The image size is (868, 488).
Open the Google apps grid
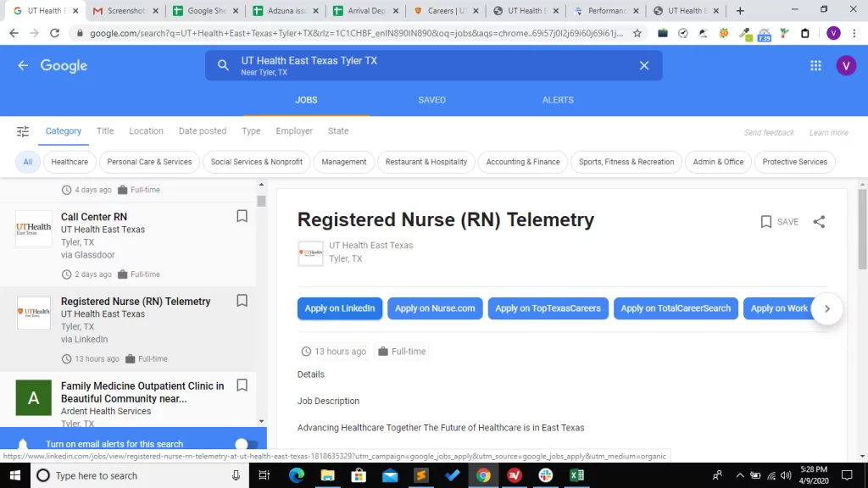[815, 65]
